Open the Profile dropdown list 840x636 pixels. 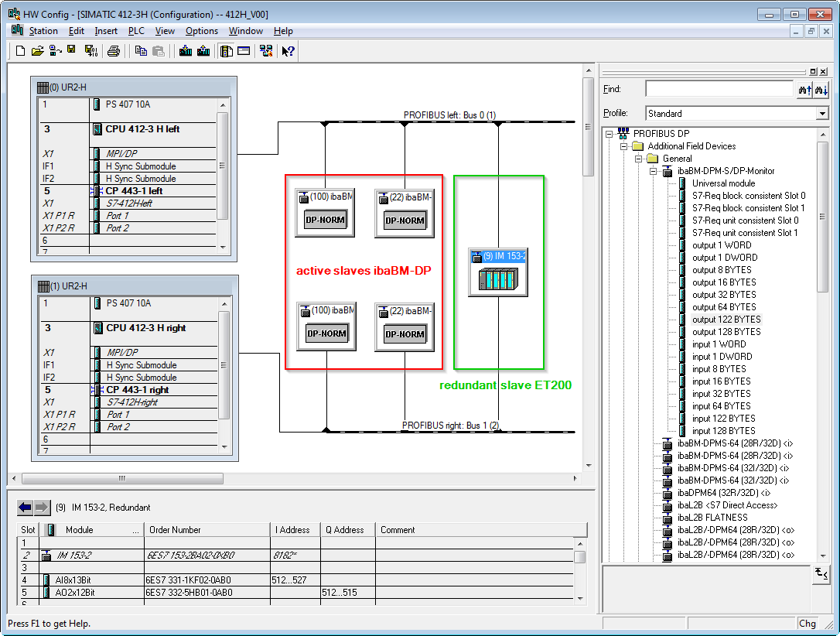(x=821, y=114)
